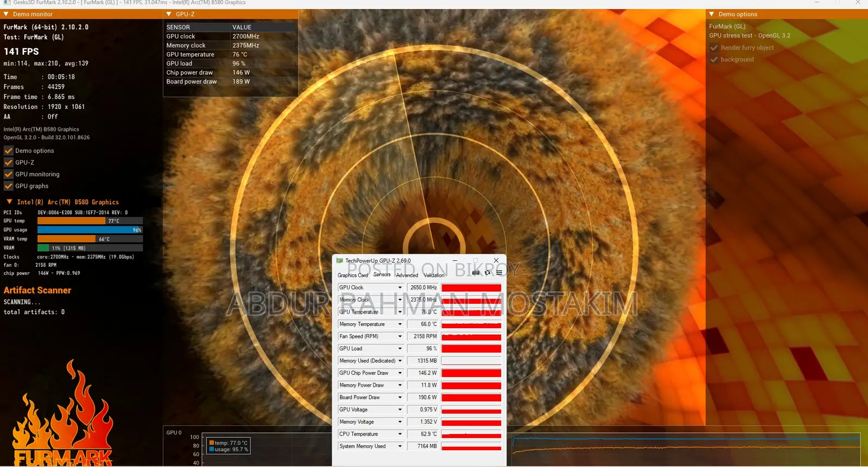This screenshot has width=868, height=467.
Task: Click the 141 FPS readout in Demo monitor
Action: point(21,52)
